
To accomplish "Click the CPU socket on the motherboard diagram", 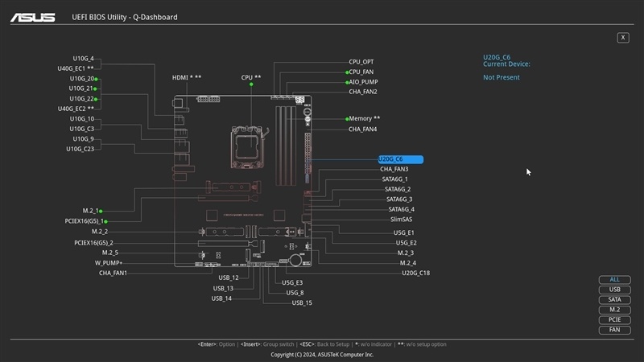I will click(247, 147).
